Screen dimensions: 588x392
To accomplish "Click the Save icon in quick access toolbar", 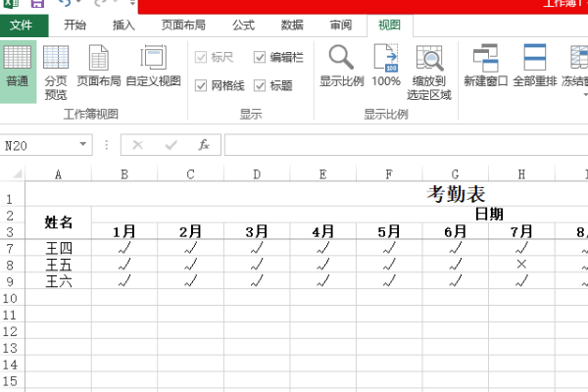I will (x=37, y=3).
